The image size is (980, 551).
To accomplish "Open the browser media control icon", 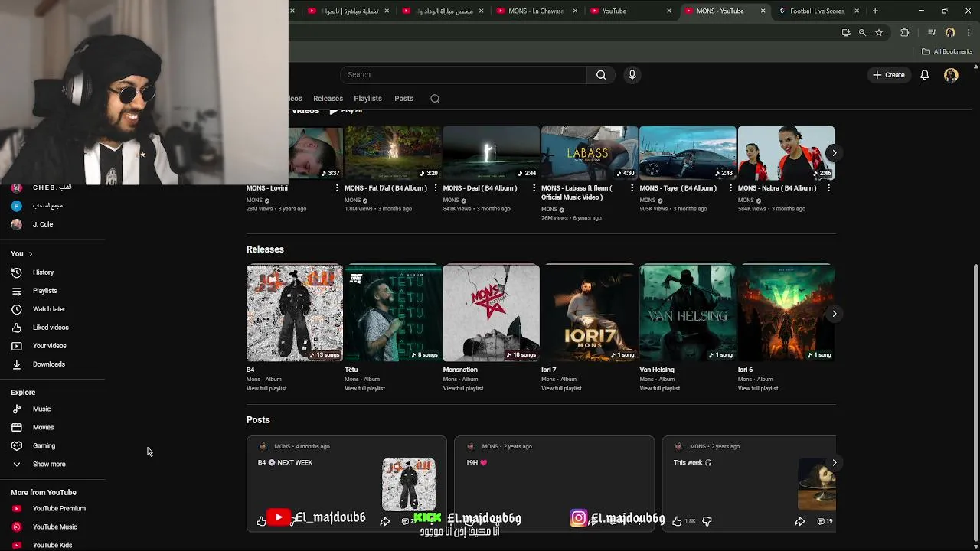I will click(932, 33).
